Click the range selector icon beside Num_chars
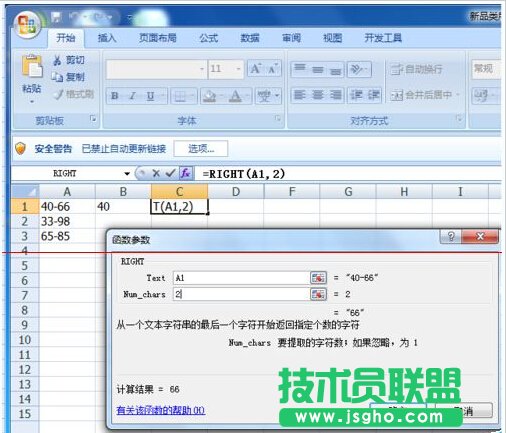Image resolution: width=506 pixels, height=433 pixels. click(318, 294)
